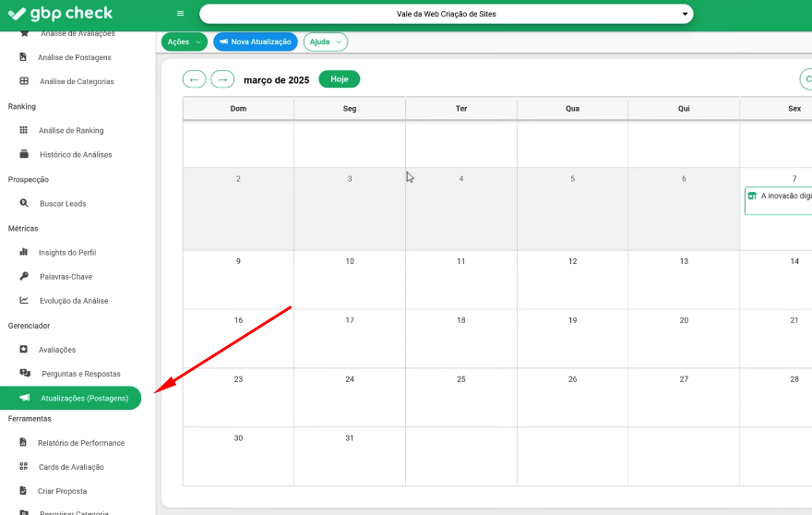Open Perguntas e Respostas menu item
The width and height of the screenshot is (812, 515).
click(x=81, y=374)
